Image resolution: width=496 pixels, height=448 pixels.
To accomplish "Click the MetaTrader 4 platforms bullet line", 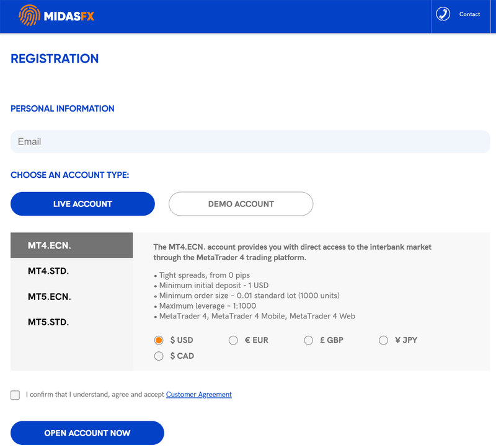I will (x=257, y=316).
